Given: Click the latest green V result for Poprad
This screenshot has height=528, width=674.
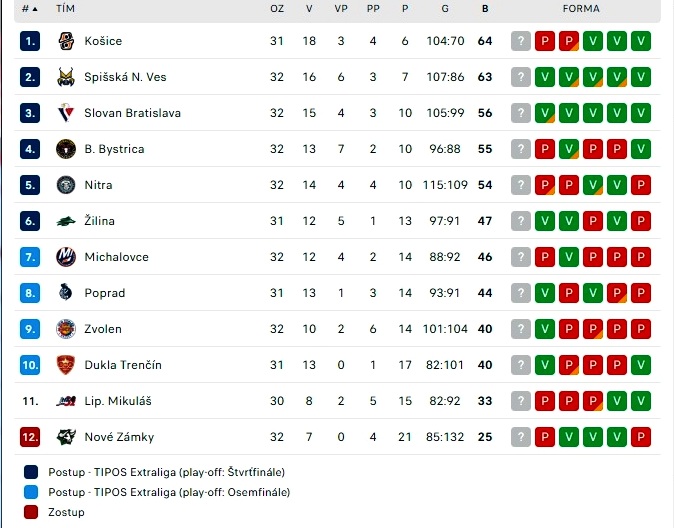Looking at the screenshot, I should pyautogui.click(x=545, y=293).
